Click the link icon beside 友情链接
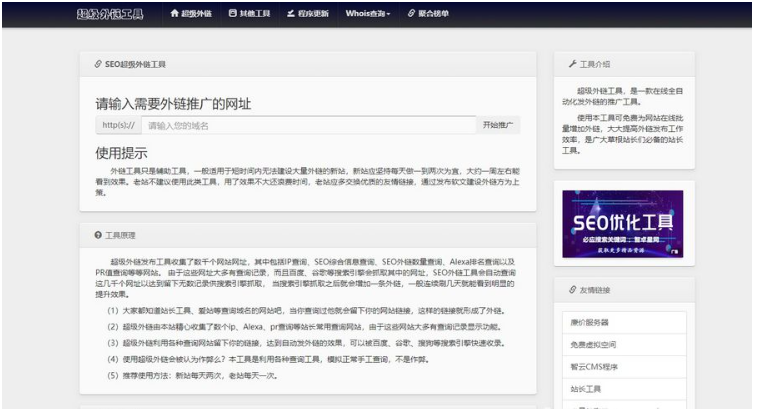The image size is (758, 409). [572, 290]
